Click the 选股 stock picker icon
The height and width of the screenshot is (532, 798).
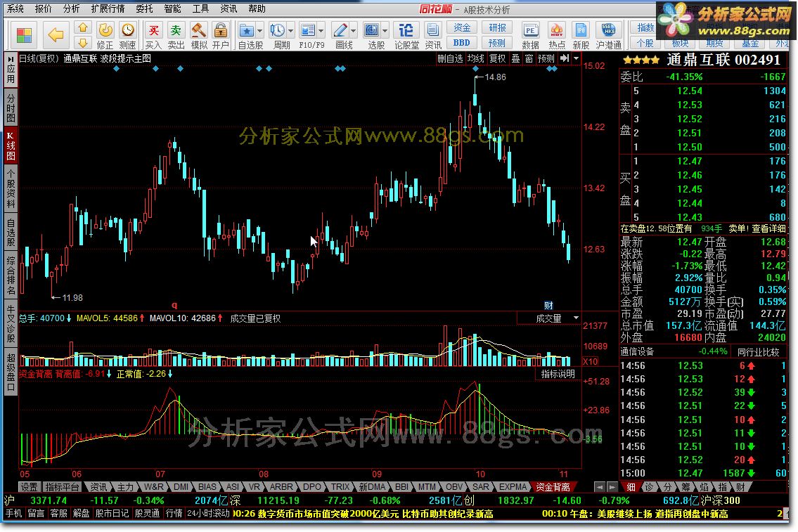[371, 30]
